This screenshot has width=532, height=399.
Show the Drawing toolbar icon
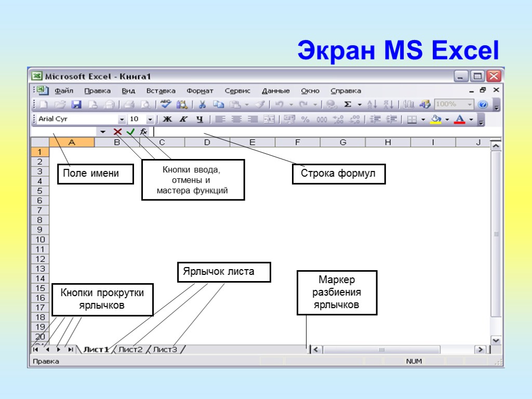[425, 104]
